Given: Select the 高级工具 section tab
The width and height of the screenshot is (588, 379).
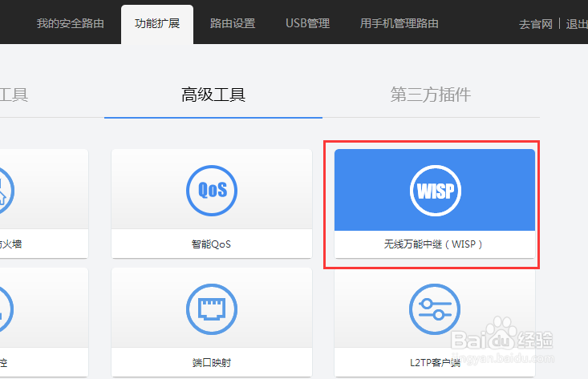Looking at the screenshot, I should click(213, 95).
